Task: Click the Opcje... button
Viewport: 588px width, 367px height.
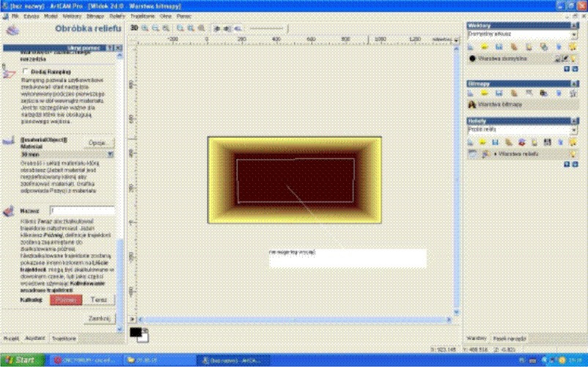Action: click(99, 143)
